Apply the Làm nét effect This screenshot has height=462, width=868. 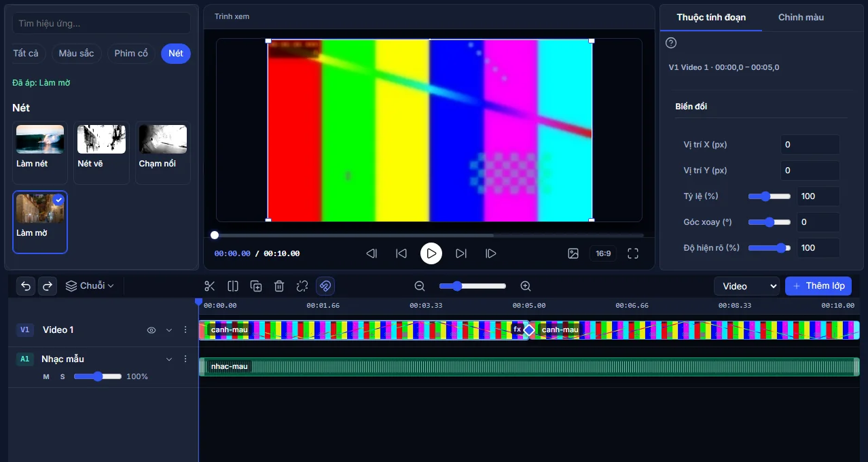tap(40, 153)
